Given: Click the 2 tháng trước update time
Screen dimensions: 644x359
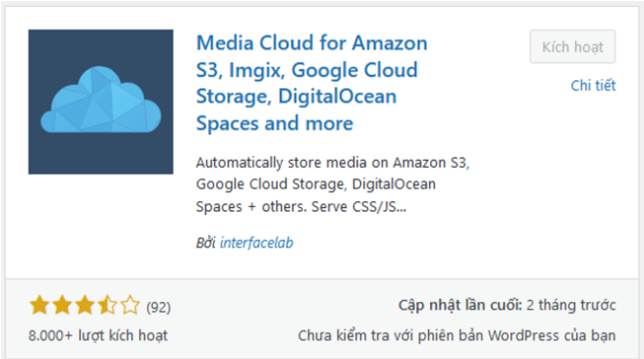Looking at the screenshot, I should click(571, 305).
